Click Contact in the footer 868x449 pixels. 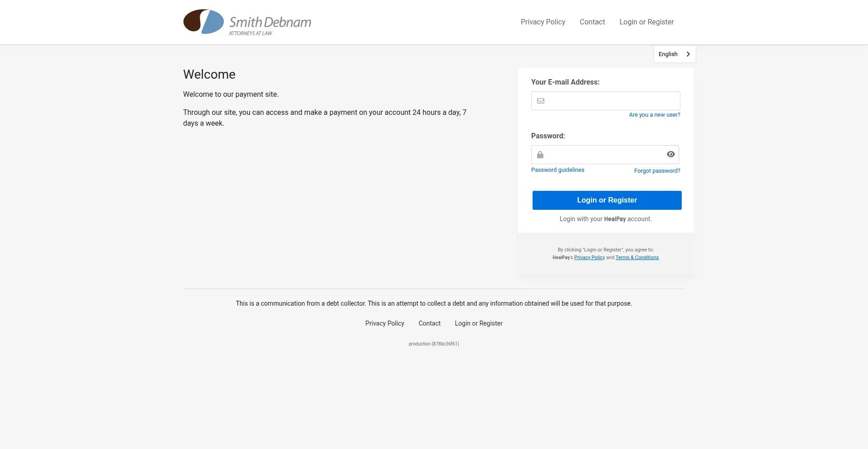click(429, 323)
